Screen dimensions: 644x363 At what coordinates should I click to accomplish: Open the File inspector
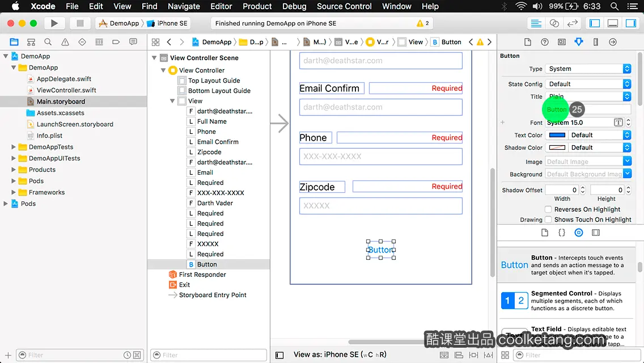pos(528,42)
